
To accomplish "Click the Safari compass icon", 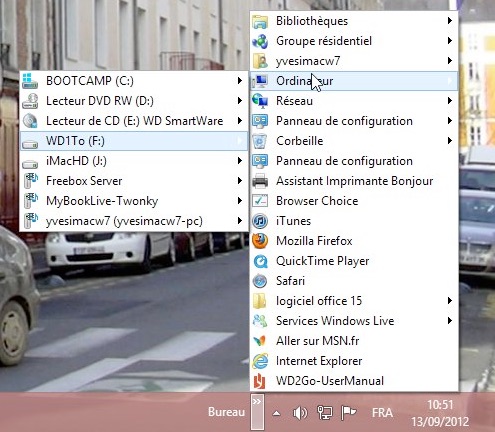I will (260, 281).
